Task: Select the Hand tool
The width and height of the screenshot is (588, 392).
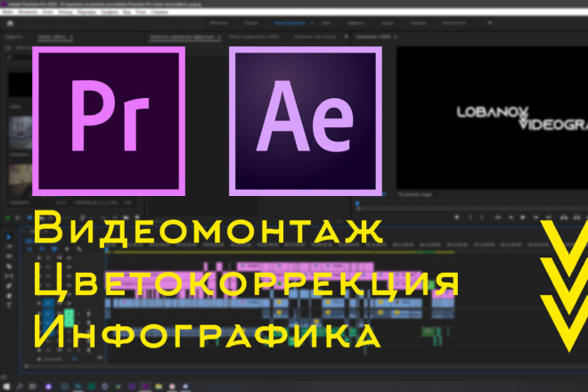Action: 9,296
